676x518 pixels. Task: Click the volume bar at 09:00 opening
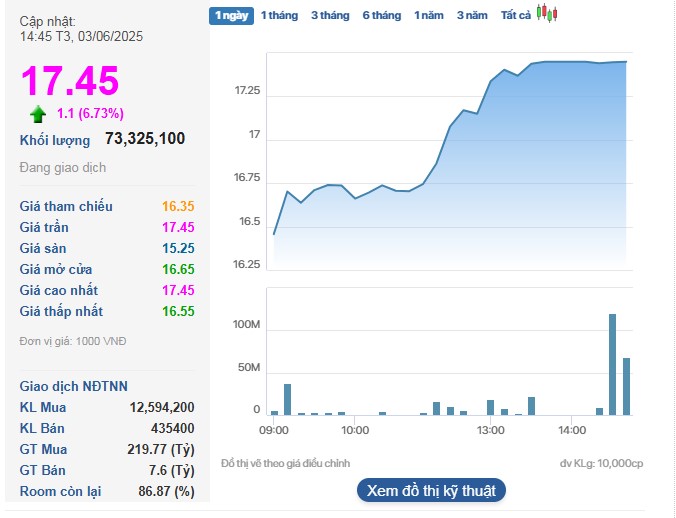pos(274,412)
